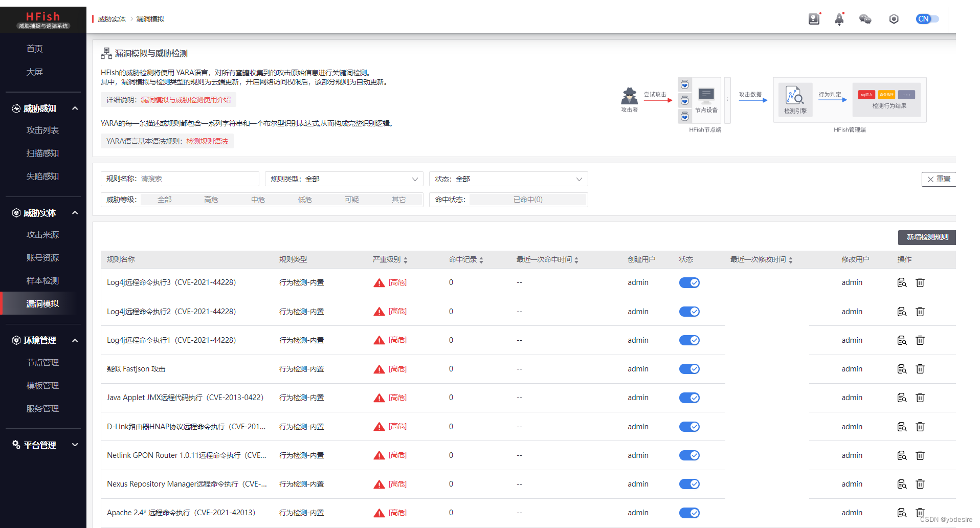Image resolution: width=980 pixels, height=528 pixels.
Task: Open the 规则类型 dropdown
Action: tap(344, 179)
